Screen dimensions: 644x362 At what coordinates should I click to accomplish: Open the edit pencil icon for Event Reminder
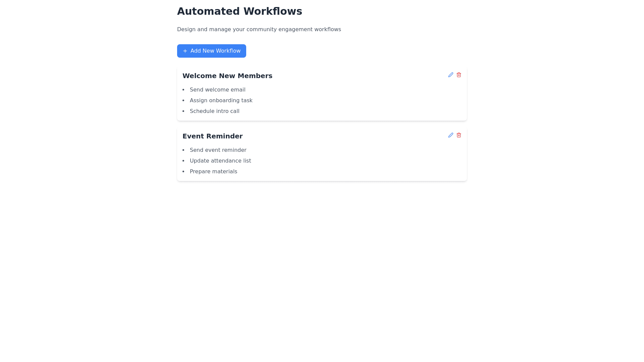pyautogui.click(x=450, y=135)
